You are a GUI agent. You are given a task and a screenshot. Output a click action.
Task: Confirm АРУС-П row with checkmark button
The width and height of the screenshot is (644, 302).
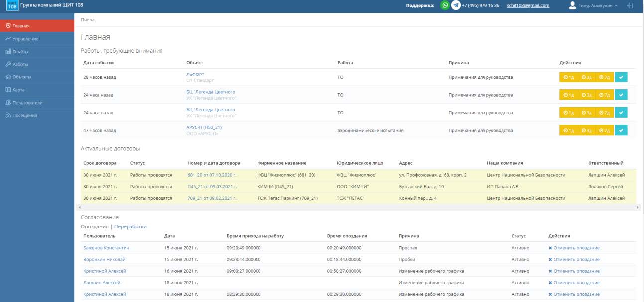click(621, 131)
